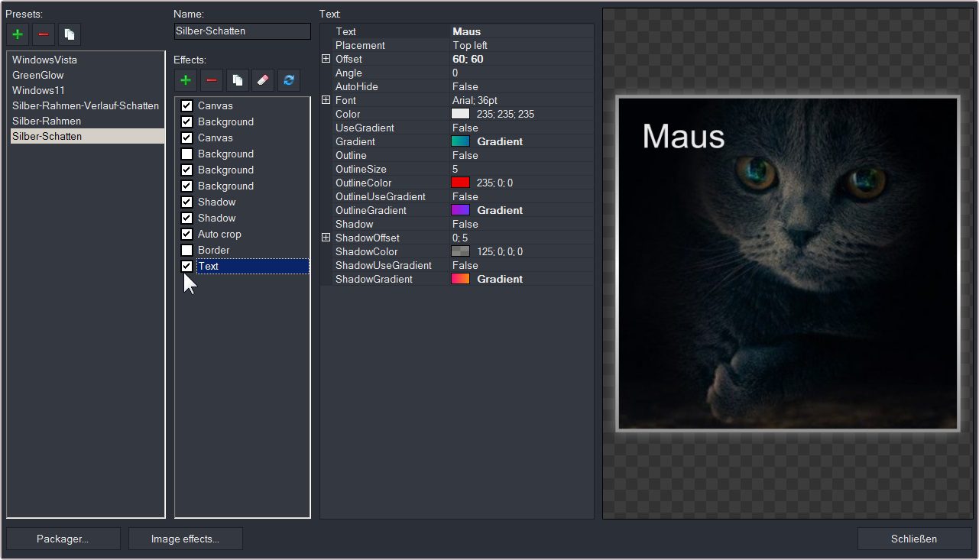979x560 pixels.
Task: Select the WindowsVista preset
Action: pos(44,60)
